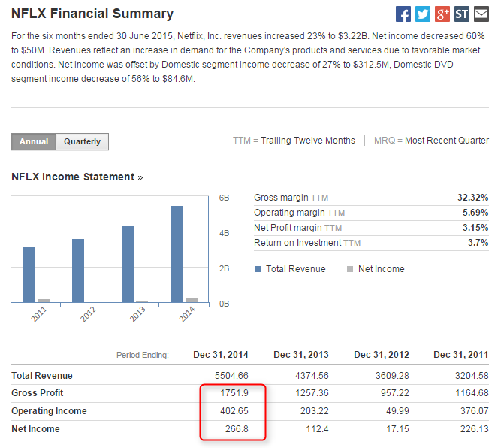The image size is (501, 448).
Task: Click total revenue value 5504.66
Action: (x=231, y=375)
